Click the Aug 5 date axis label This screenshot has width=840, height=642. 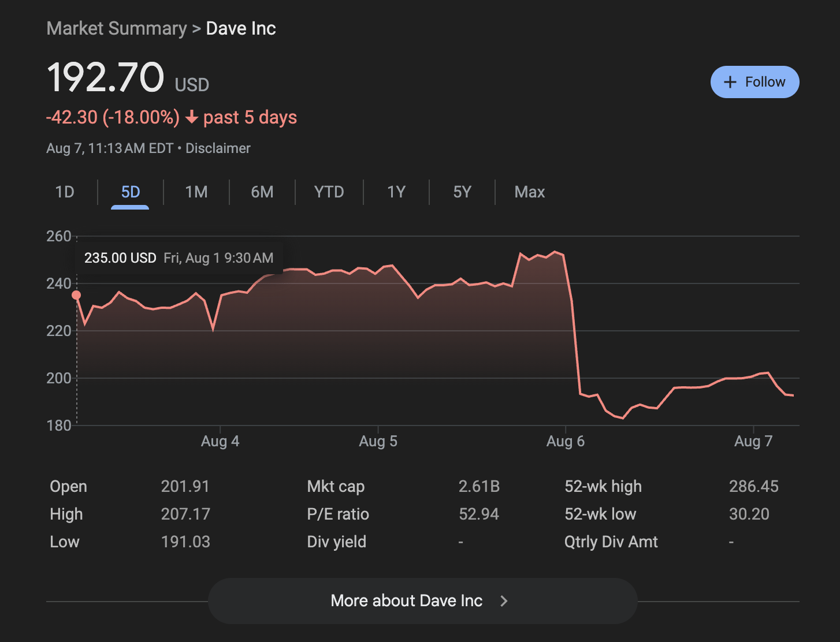[x=378, y=442]
